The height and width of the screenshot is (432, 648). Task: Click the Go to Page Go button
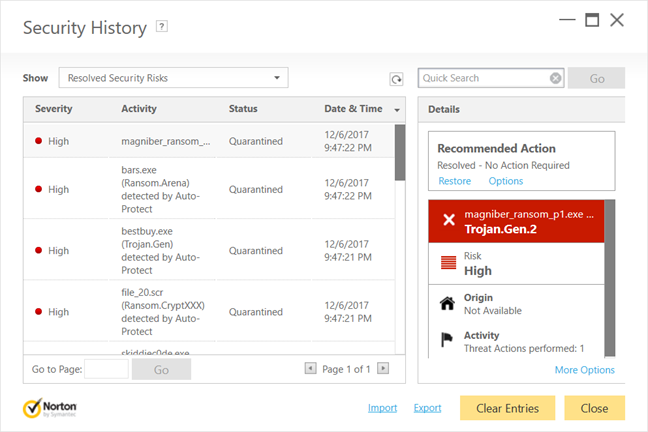tap(161, 369)
